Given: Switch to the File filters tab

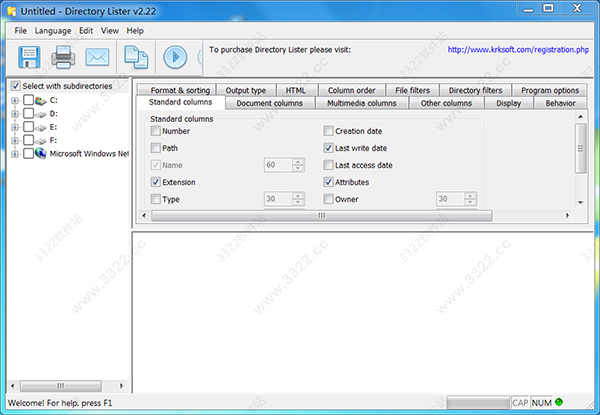Looking at the screenshot, I should (x=412, y=90).
